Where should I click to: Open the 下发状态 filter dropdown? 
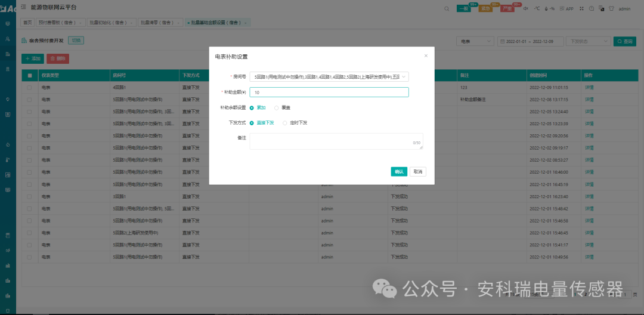pos(587,41)
